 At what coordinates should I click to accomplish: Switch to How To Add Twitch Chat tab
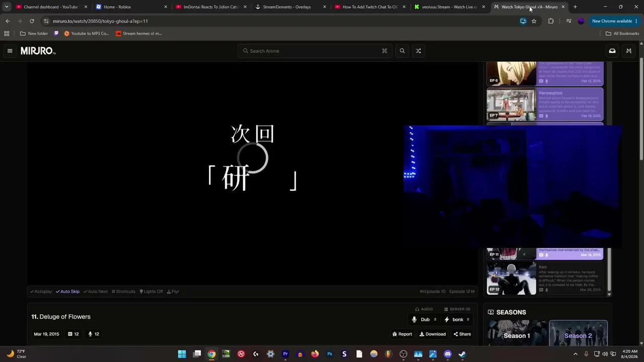tap(370, 7)
